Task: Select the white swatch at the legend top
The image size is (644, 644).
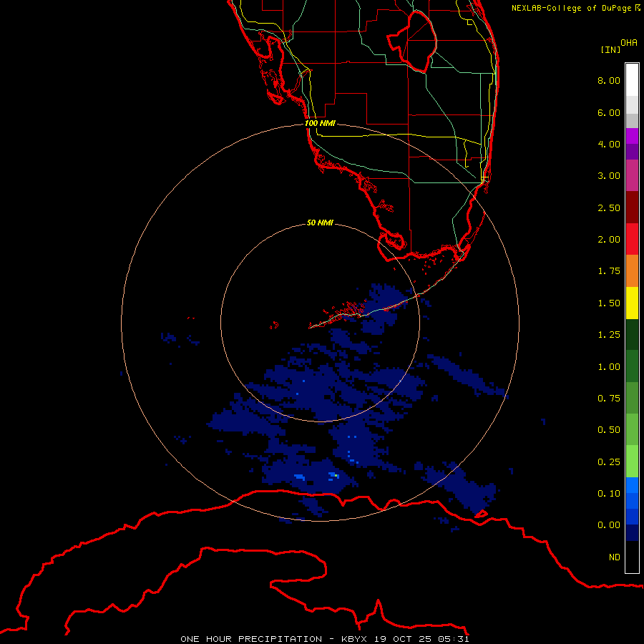Action: 632,80
